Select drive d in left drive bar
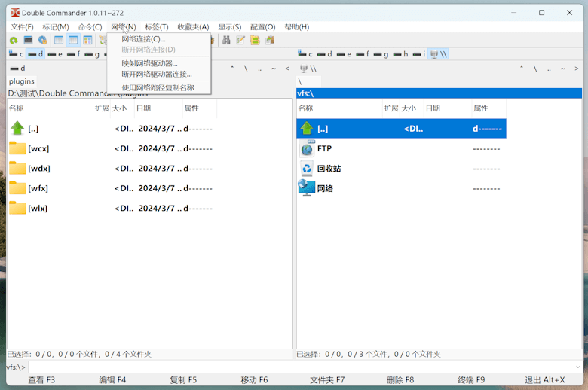This screenshot has width=588, height=390. click(35, 54)
